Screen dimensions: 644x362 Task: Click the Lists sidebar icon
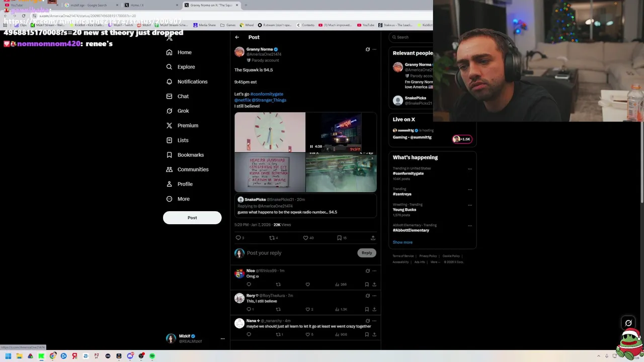coord(169,140)
